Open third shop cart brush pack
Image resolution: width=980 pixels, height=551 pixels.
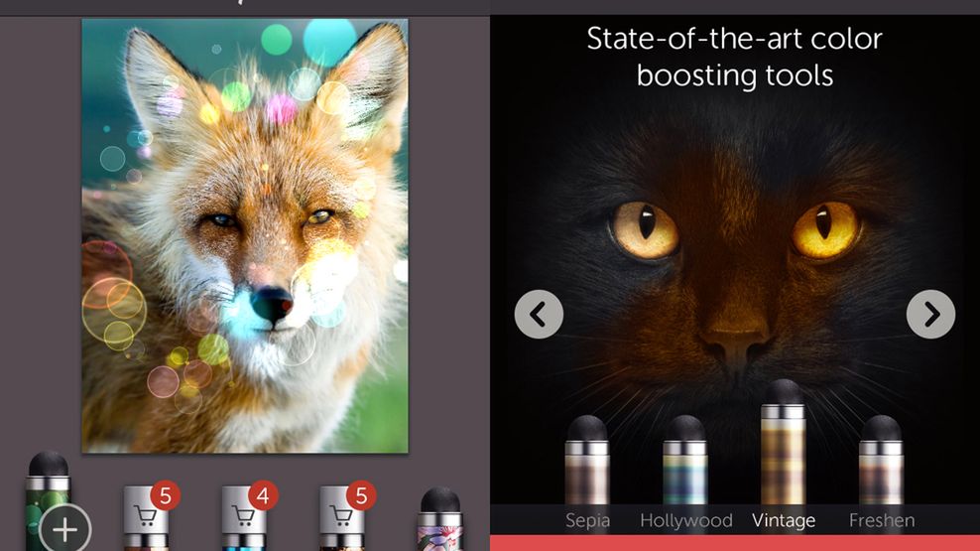click(342, 516)
